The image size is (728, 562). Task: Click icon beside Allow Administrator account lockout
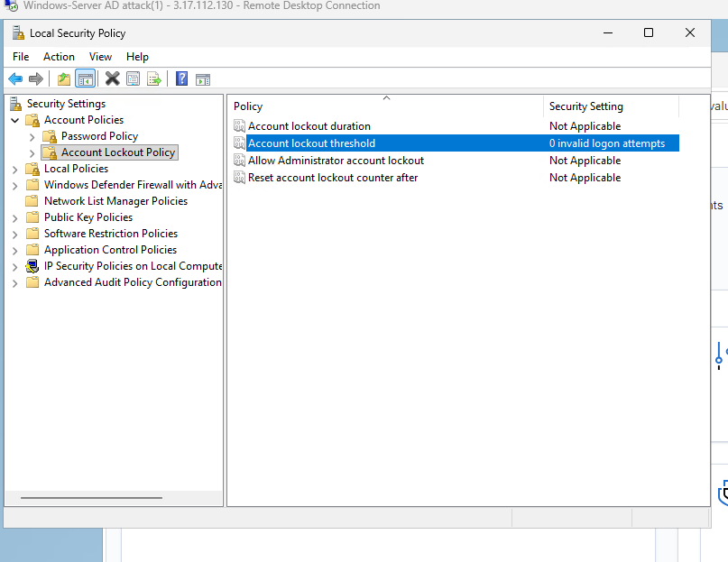click(x=239, y=161)
